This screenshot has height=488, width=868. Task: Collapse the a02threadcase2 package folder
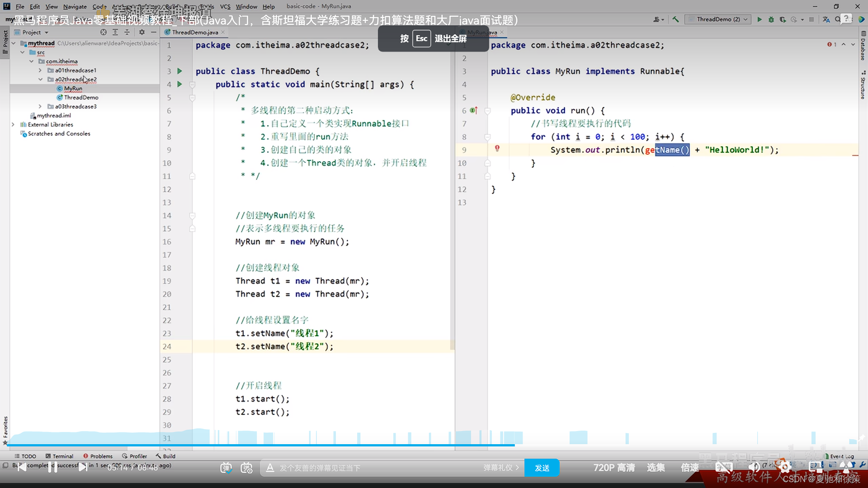click(41, 80)
